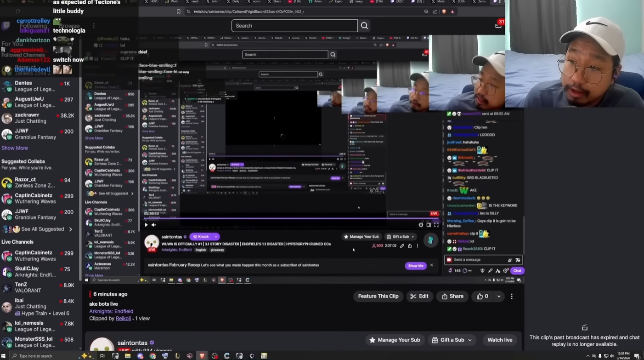Select the Daily tab in the topmost tab strip
This screenshot has width=644, height=360.
pos(233,2)
